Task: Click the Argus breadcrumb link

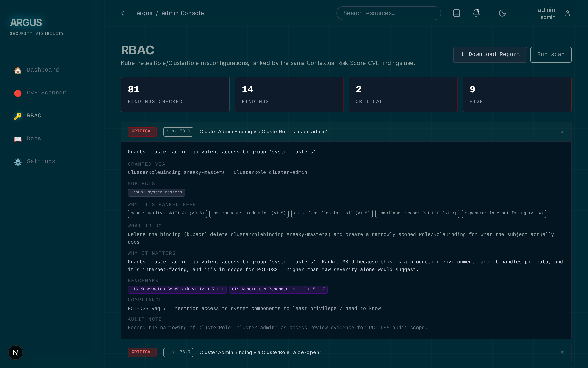Action: coord(144,13)
